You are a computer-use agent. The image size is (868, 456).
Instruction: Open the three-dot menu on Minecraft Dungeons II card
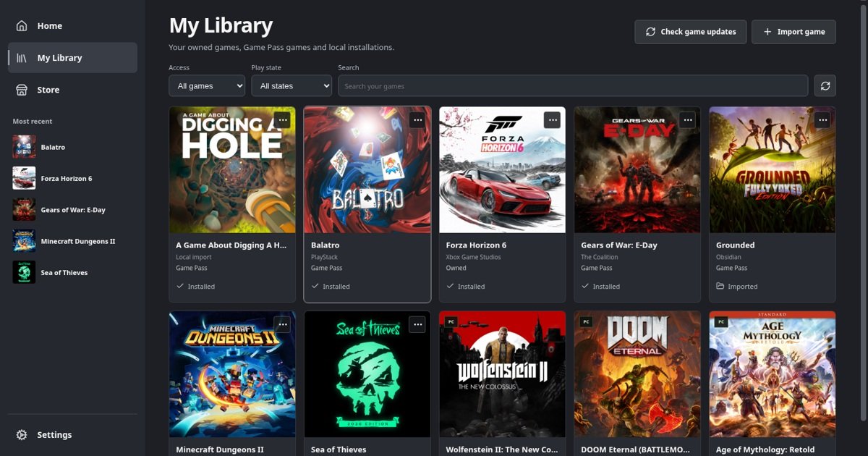click(x=282, y=325)
